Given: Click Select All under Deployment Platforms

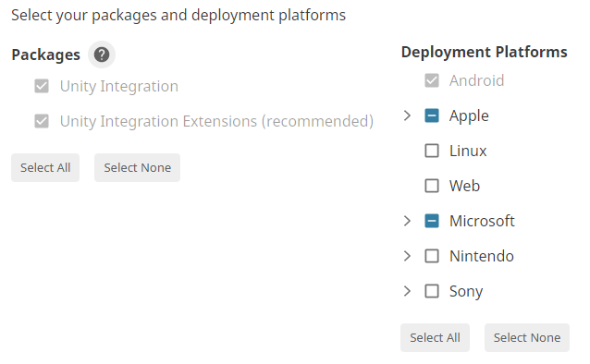Looking at the screenshot, I should 435,338.
